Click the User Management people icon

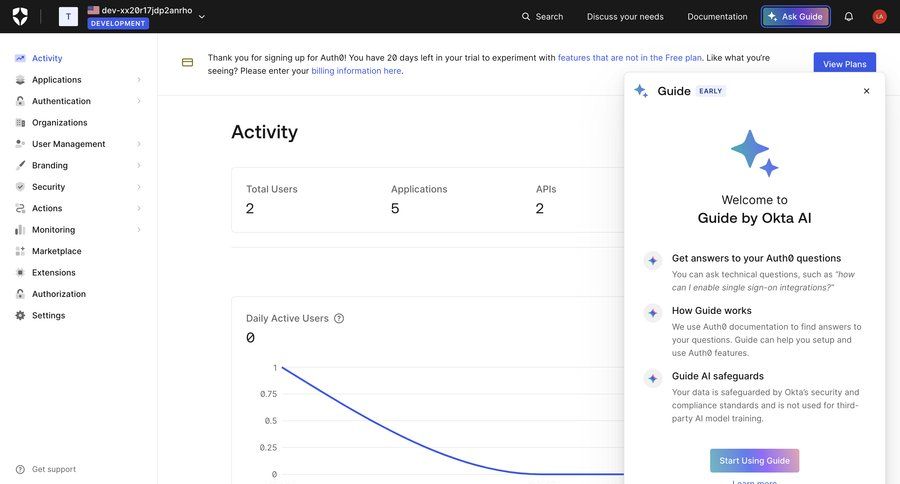(x=20, y=144)
